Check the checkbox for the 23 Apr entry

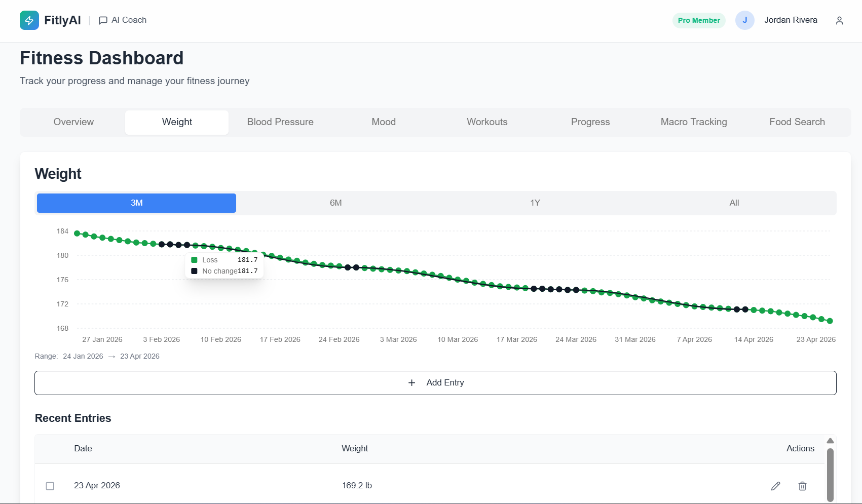pos(50,486)
